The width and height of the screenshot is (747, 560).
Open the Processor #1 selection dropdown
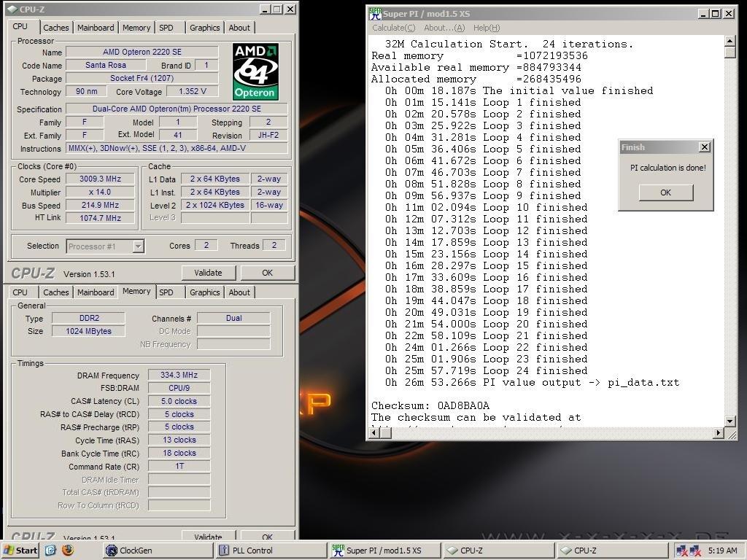[x=138, y=246]
